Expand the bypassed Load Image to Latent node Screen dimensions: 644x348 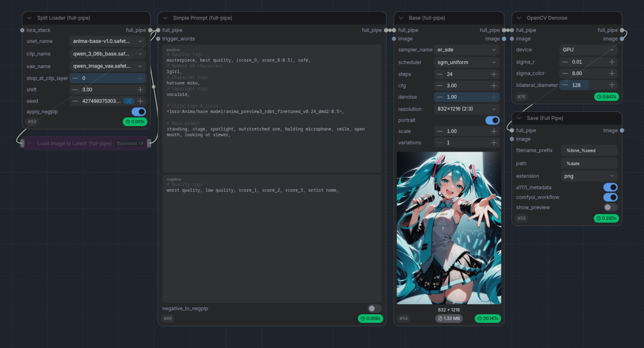(x=29, y=143)
